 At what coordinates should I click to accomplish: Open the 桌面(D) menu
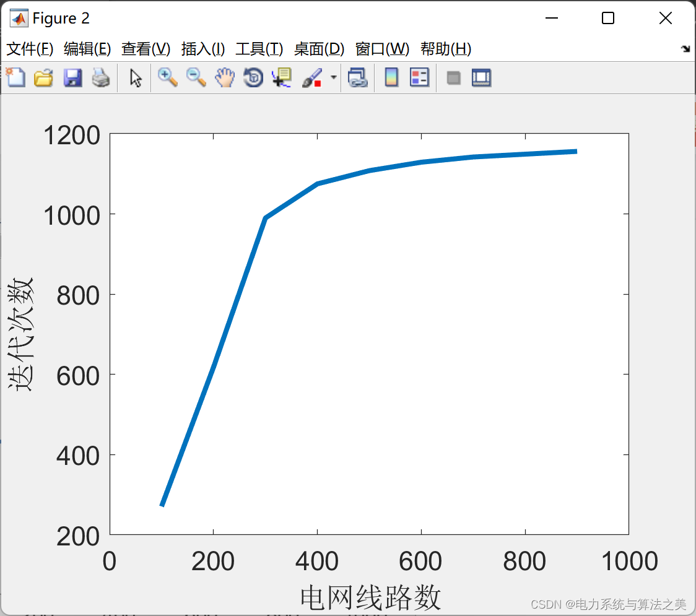click(319, 49)
